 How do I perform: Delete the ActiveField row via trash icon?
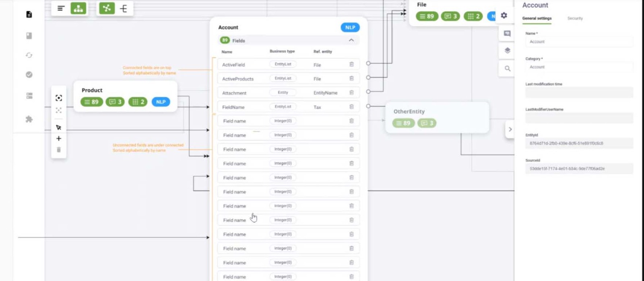point(351,64)
